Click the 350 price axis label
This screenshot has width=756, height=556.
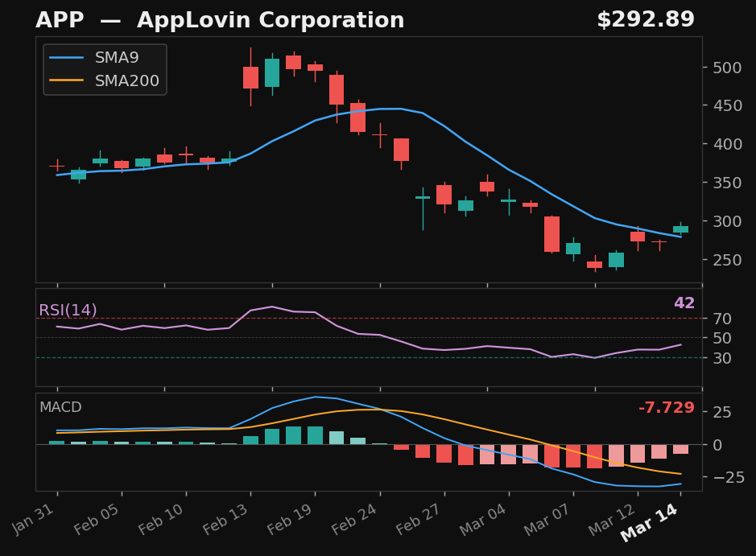click(x=728, y=183)
